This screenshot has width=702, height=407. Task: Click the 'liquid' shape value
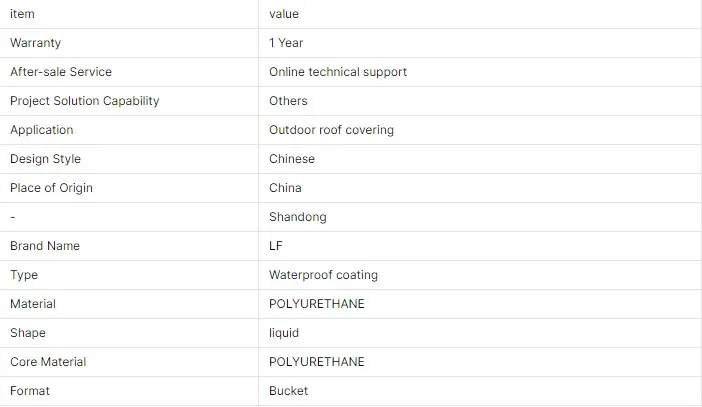point(284,333)
